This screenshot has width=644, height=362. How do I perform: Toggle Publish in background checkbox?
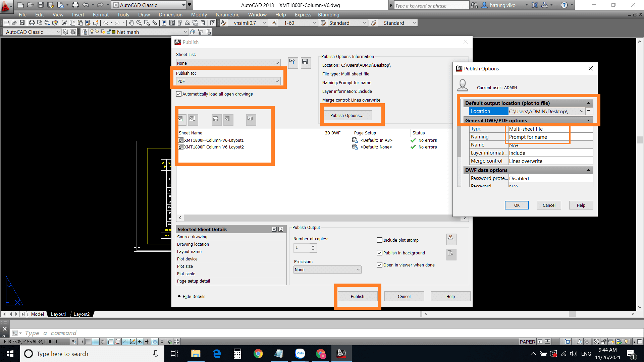pos(379,253)
